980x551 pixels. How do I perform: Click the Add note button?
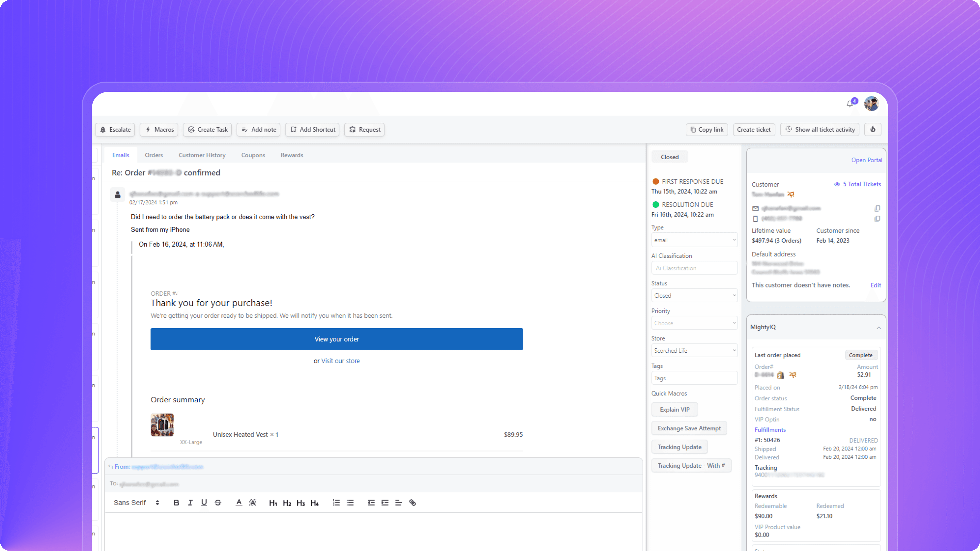click(259, 129)
